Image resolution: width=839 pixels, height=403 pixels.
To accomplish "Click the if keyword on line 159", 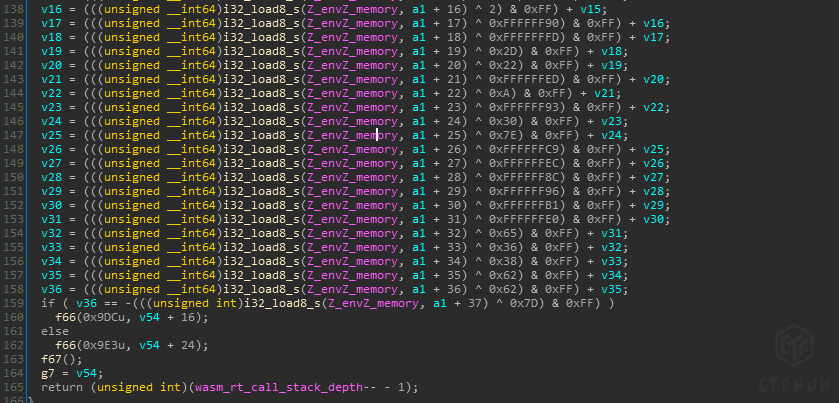I will 47,303.
